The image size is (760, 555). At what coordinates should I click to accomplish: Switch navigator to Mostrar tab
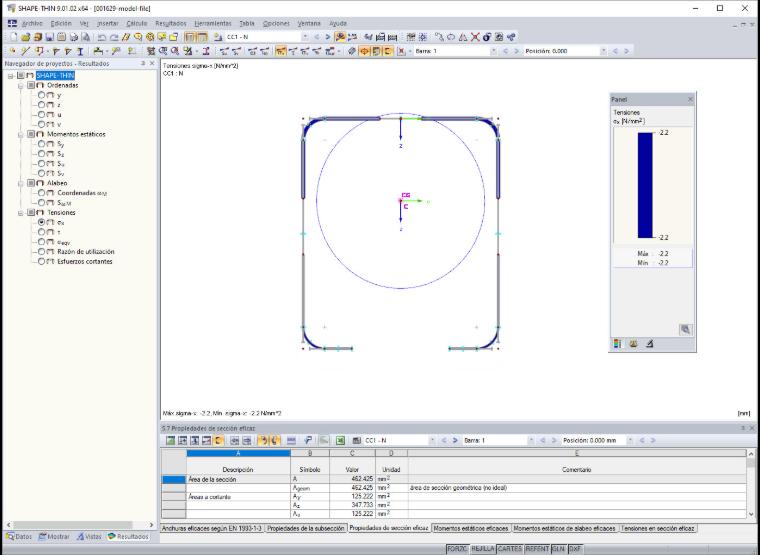click(54, 537)
